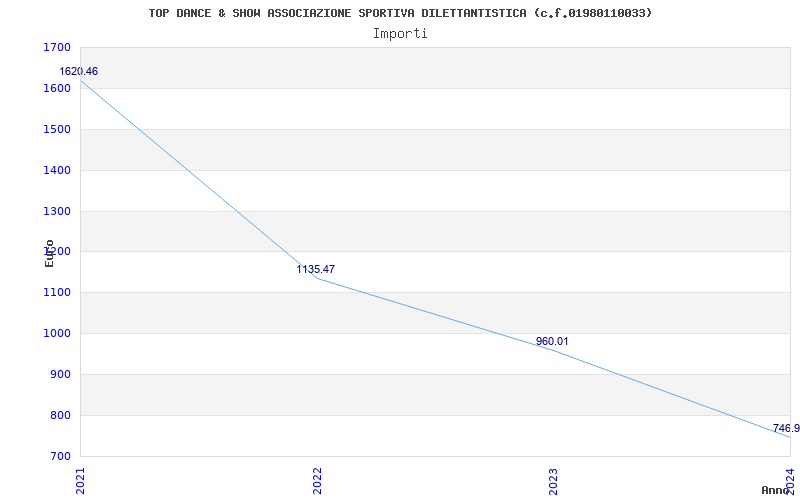Click the 1700 y-axis tick
800x500 pixels.
click(57, 48)
